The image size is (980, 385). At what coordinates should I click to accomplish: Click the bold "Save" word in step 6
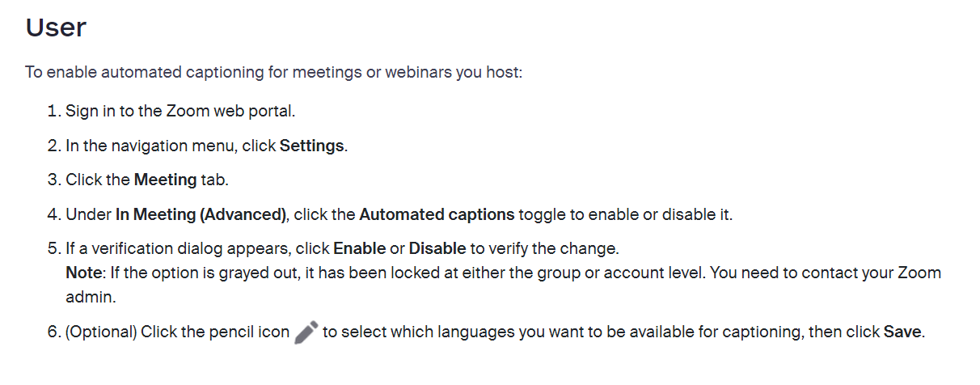click(902, 332)
